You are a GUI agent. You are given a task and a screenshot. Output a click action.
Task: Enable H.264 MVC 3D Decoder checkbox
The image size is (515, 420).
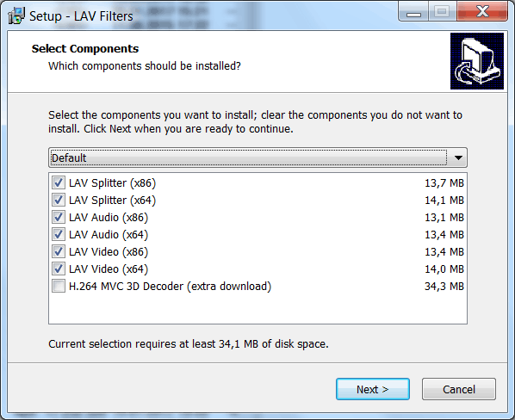[59, 286]
